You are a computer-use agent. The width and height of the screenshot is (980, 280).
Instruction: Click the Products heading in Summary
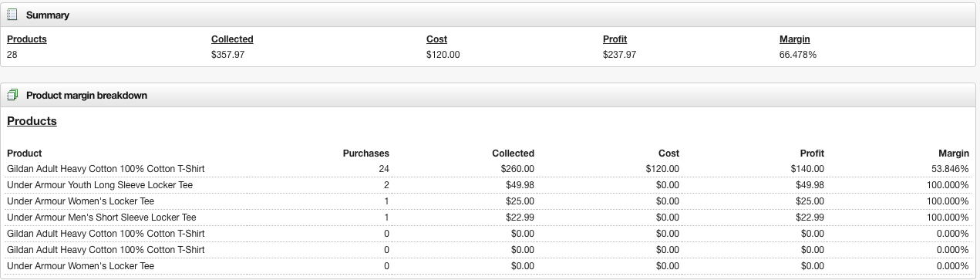[x=27, y=39]
